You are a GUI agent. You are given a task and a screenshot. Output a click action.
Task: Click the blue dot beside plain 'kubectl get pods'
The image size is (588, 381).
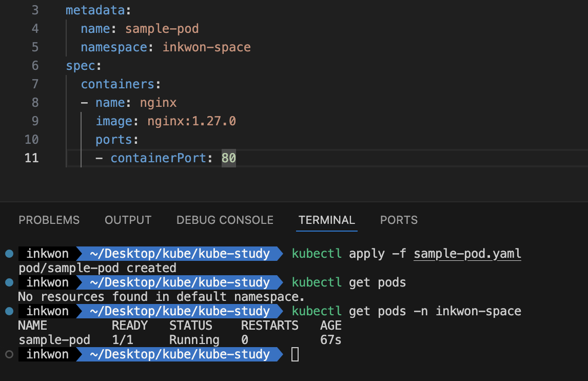9,282
